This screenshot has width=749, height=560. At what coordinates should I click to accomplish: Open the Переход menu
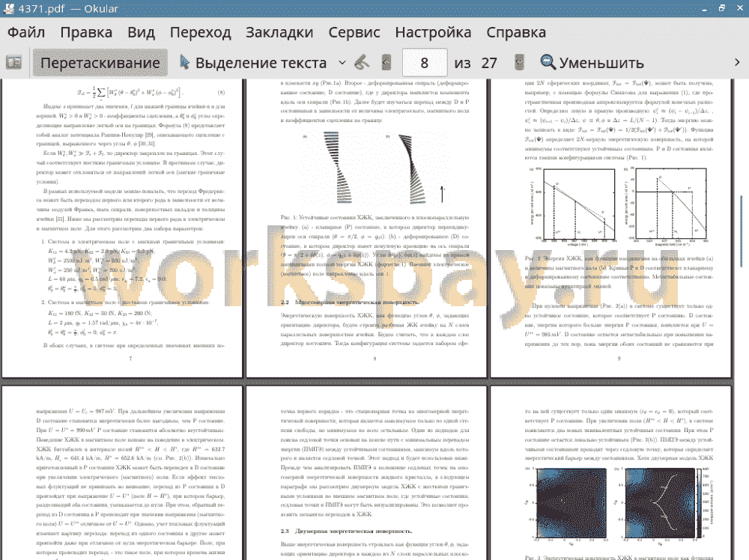[201, 32]
